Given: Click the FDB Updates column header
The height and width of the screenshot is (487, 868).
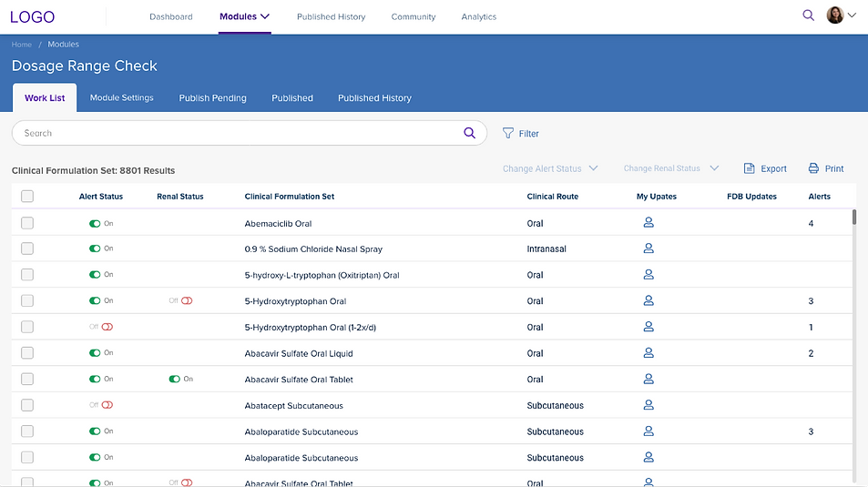Looking at the screenshot, I should [751, 197].
